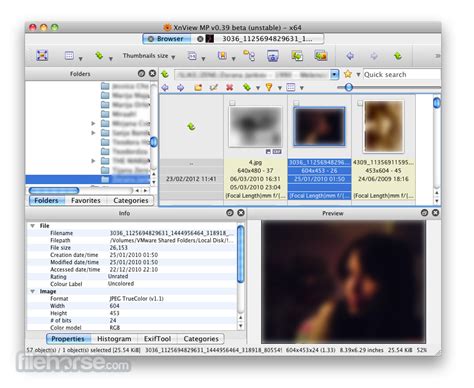474x388 pixels.
Task: Select the 4.jpg thumbnail image
Action: point(255,126)
